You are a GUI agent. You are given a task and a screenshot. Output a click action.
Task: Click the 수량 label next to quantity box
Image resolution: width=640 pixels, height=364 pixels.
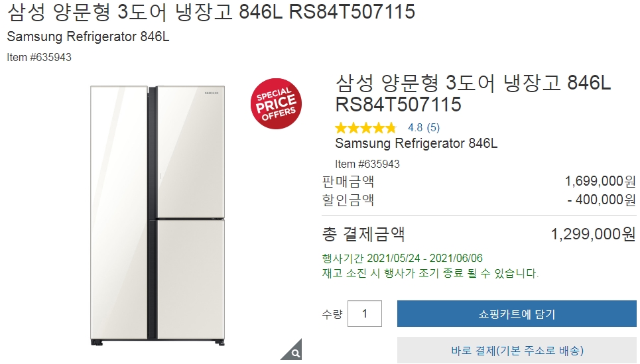(332, 314)
